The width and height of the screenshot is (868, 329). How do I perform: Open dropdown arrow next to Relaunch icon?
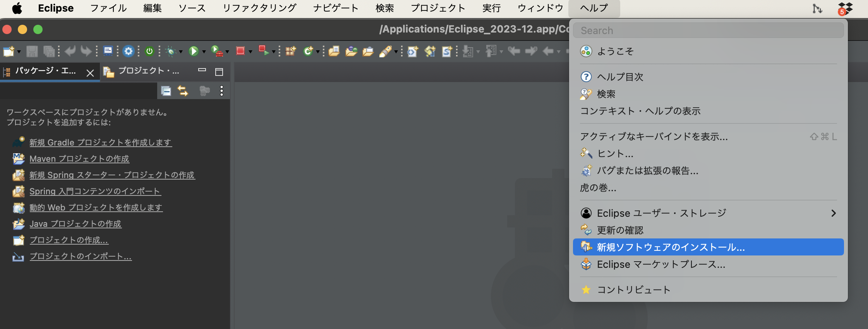click(x=273, y=52)
